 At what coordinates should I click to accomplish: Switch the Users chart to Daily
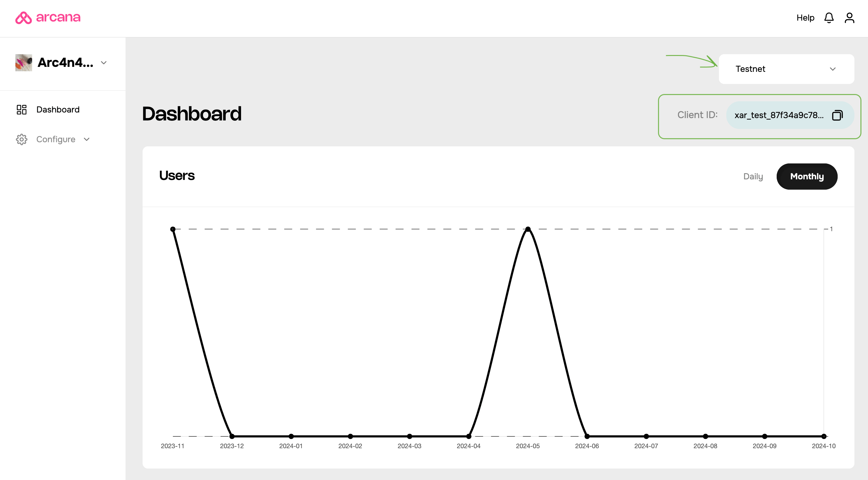point(753,176)
